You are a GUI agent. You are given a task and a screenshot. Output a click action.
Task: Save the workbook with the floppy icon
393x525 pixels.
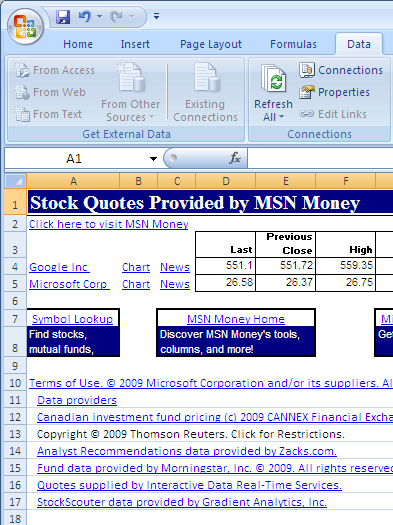[63, 16]
